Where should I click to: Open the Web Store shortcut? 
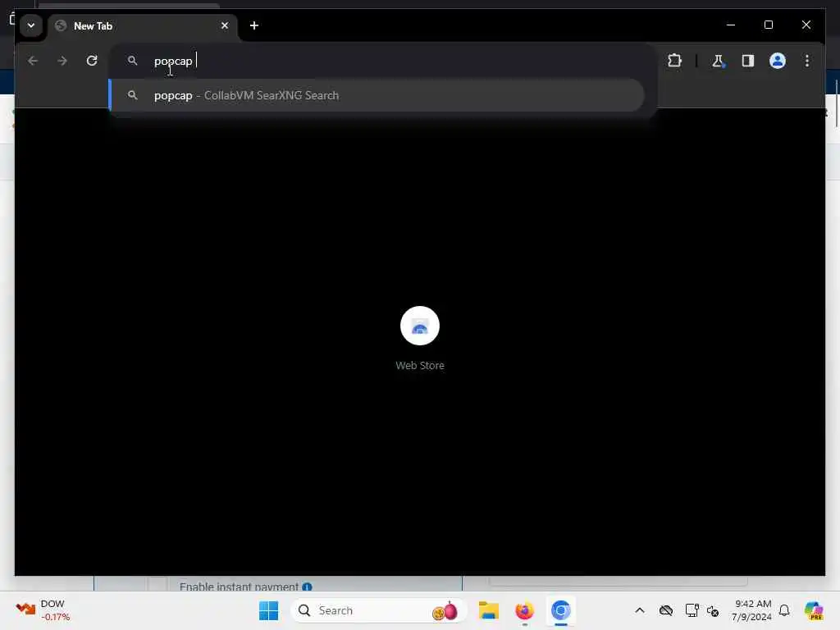tap(420, 339)
